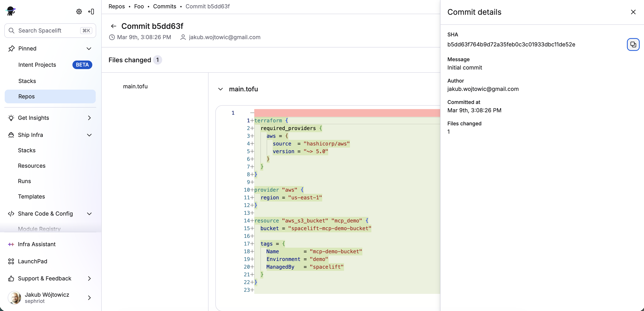Click the Support & Feedback thumbs-up icon
The image size is (644, 311).
(11, 278)
